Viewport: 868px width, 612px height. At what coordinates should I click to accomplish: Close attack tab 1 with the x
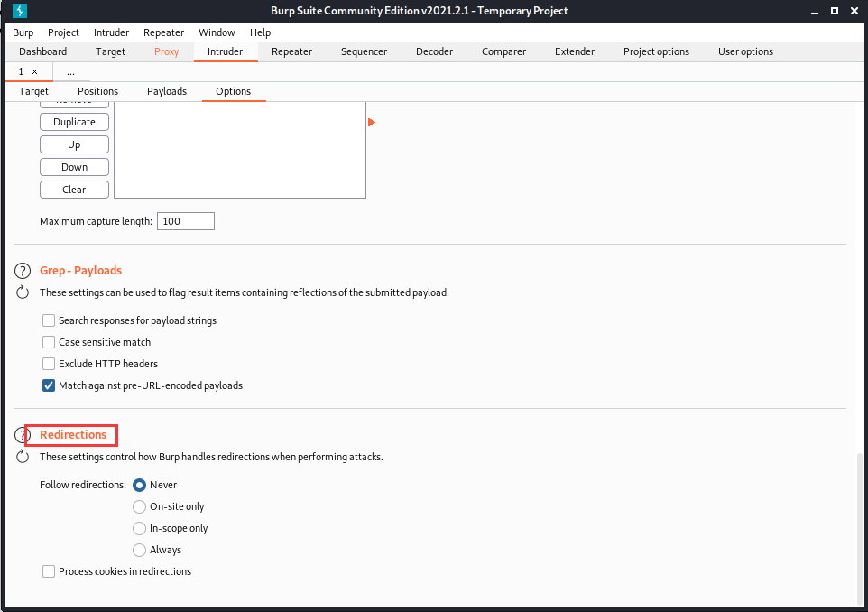(35, 71)
